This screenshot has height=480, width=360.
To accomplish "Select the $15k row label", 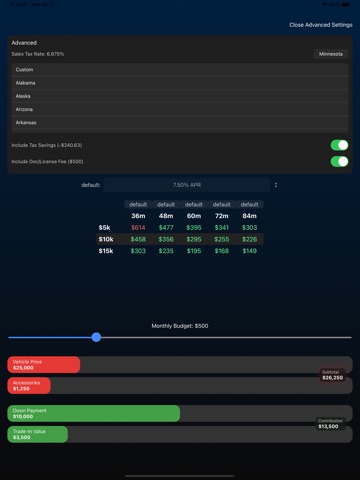I will [x=106, y=251].
